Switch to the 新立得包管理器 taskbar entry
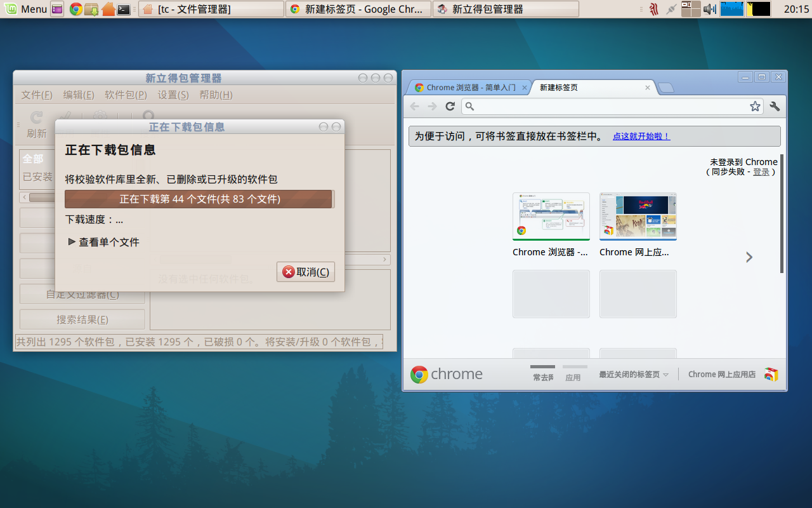The width and height of the screenshot is (812, 508). 506,9
